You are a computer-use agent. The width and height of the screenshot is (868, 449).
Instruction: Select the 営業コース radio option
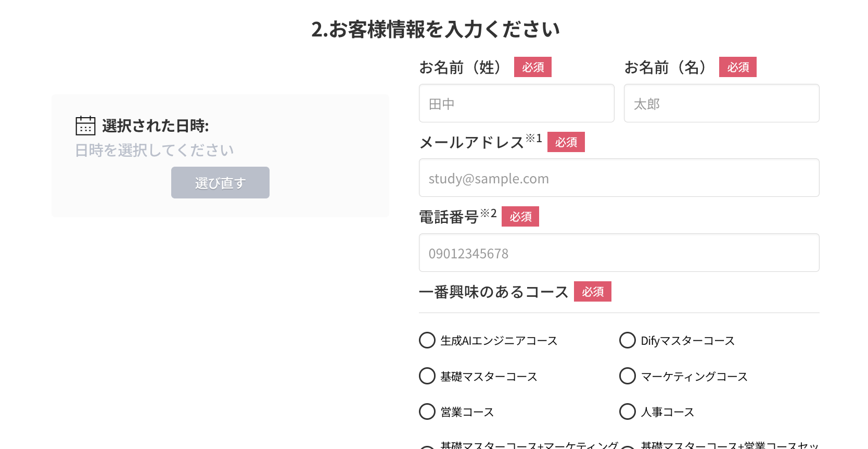[427, 411]
